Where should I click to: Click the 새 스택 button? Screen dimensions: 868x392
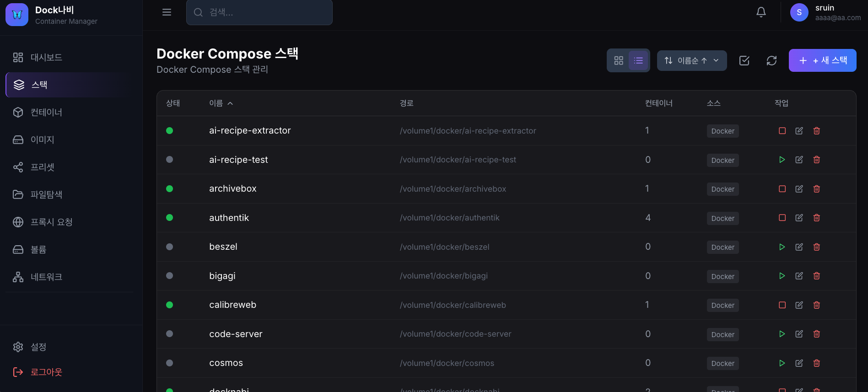point(822,60)
